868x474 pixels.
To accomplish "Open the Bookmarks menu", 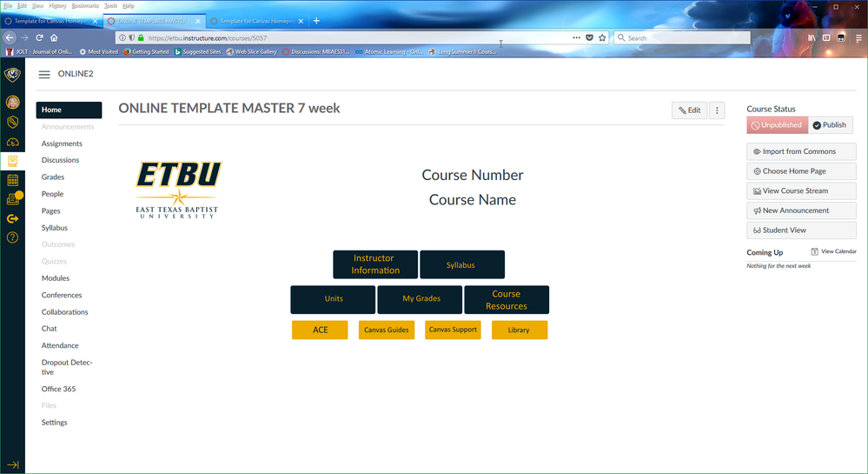I will 85,5.
